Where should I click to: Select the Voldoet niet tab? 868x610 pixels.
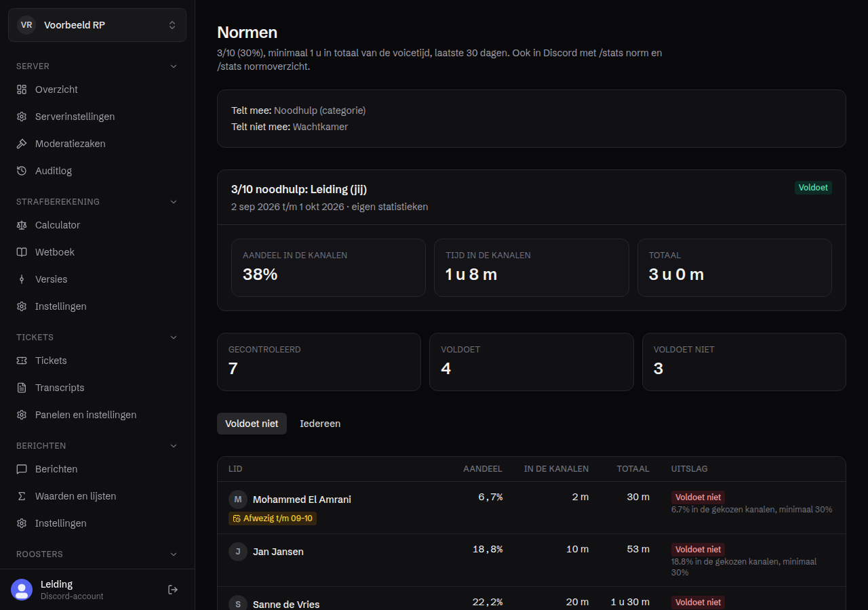(x=252, y=424)
